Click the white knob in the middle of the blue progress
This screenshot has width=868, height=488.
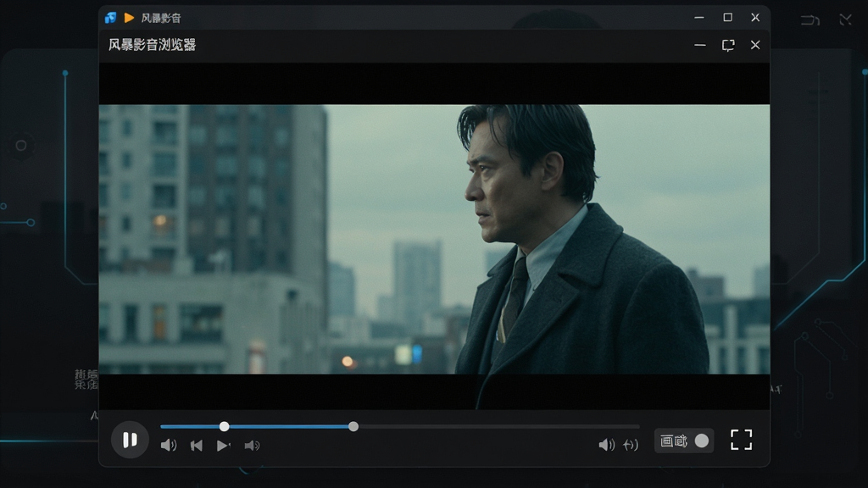[x=224, y=427]
